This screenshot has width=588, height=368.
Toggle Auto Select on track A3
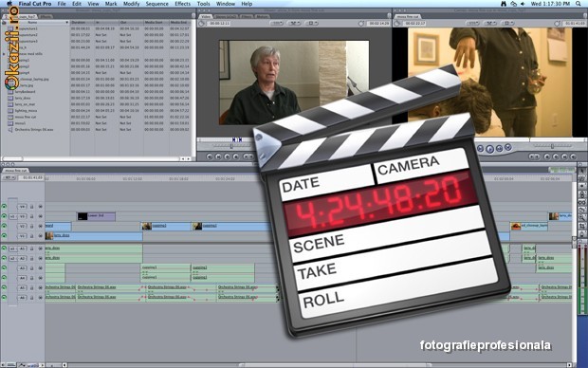[41, 268]
